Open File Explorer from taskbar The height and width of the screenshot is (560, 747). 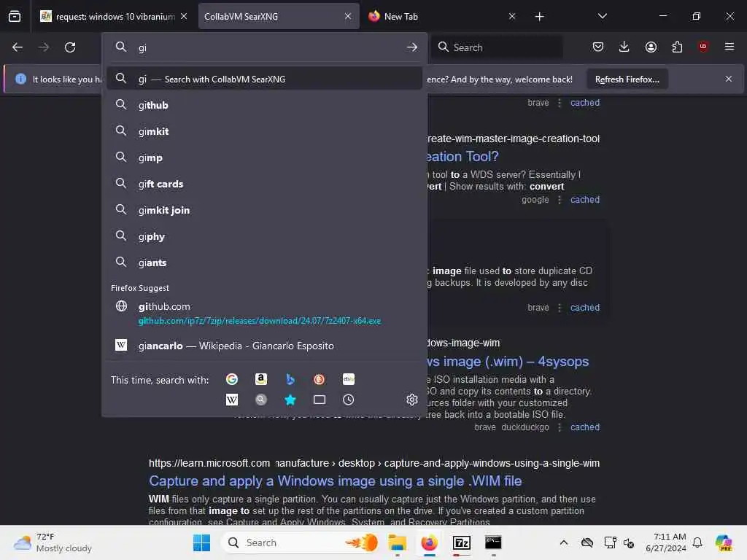coord(398,542)
